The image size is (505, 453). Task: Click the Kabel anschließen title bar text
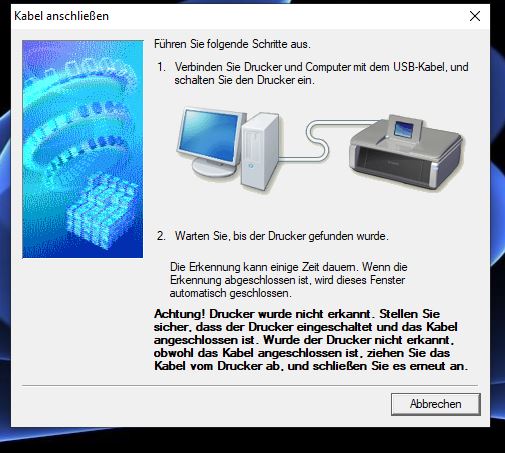(x=61, y=16)
